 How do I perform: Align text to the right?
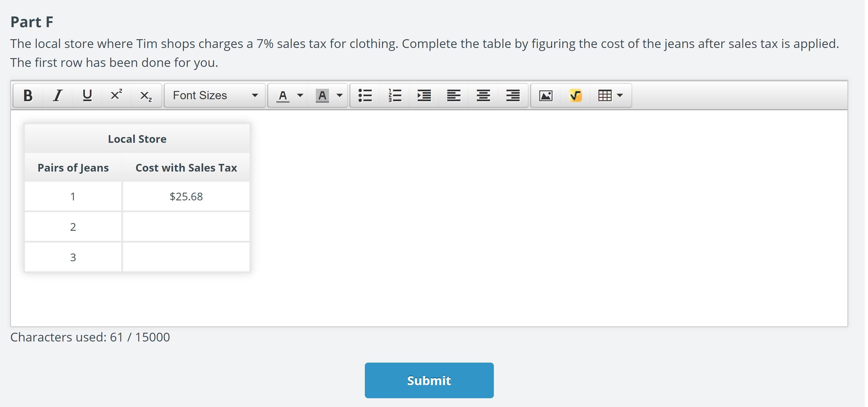click(513, 95)
